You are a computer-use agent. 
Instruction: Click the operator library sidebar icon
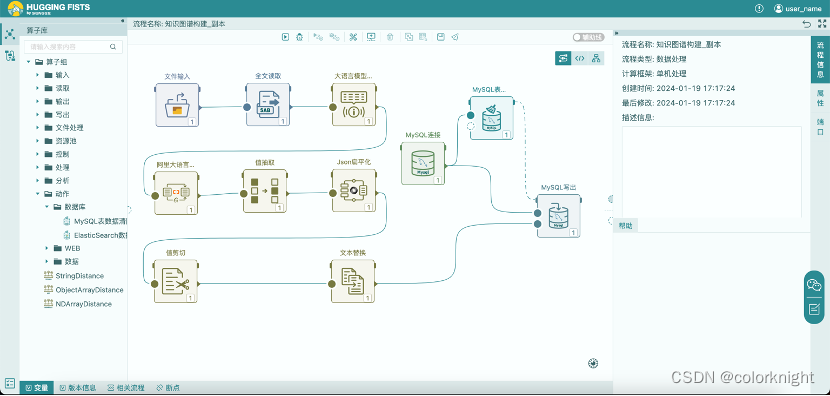pyautogui.click(x=10, y=34)
